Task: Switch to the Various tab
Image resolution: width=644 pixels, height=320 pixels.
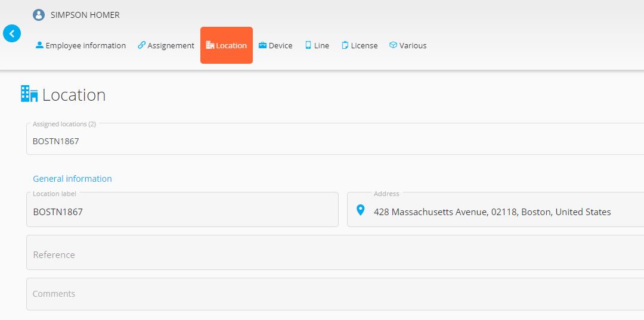Action: [x=408, y=45]
